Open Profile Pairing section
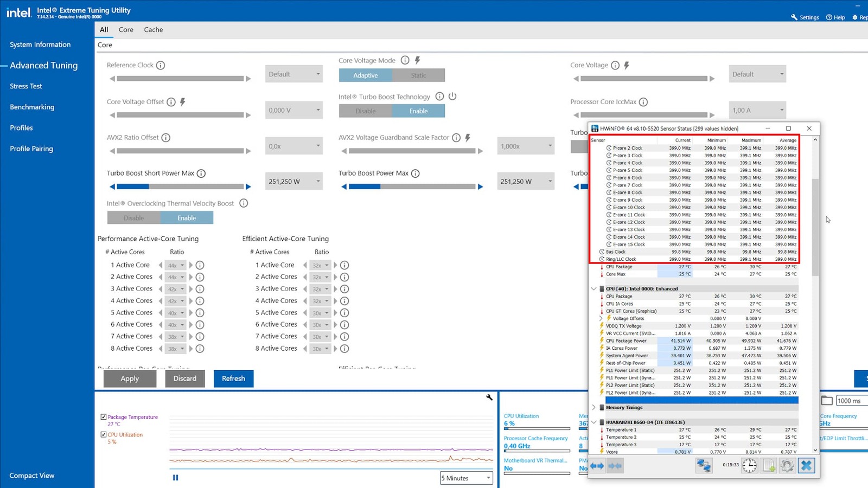The image size is (868, 488). pos(31,149)
